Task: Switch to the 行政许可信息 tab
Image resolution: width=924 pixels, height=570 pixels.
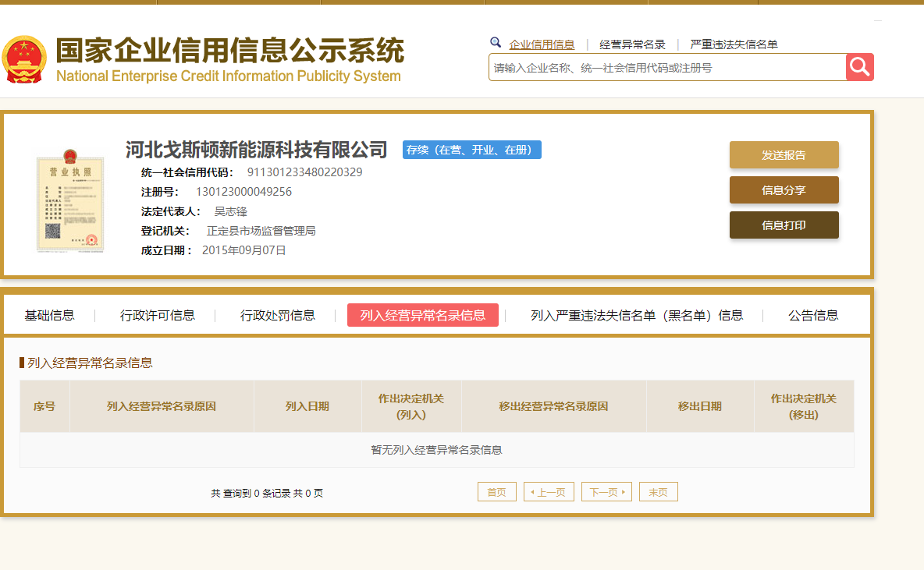Action: [158, 315]
